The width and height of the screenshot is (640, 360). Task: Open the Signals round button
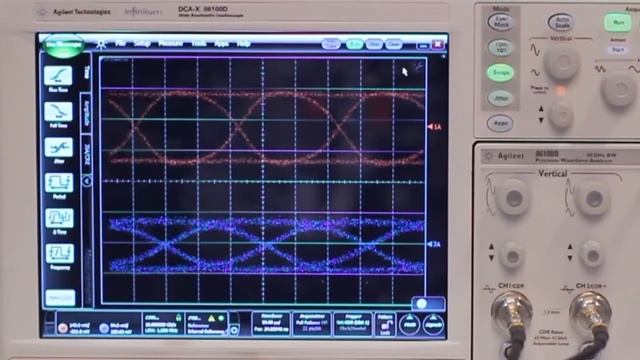pos(433,325)
